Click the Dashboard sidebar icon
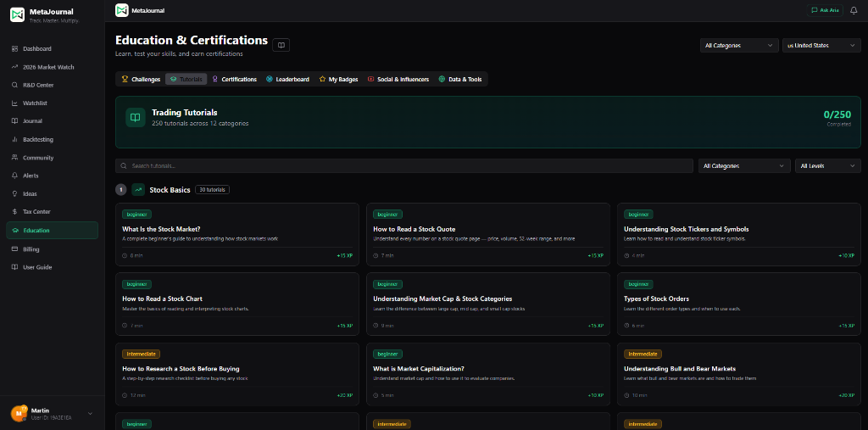Screen dimensions: 868x430 (15, 48)
